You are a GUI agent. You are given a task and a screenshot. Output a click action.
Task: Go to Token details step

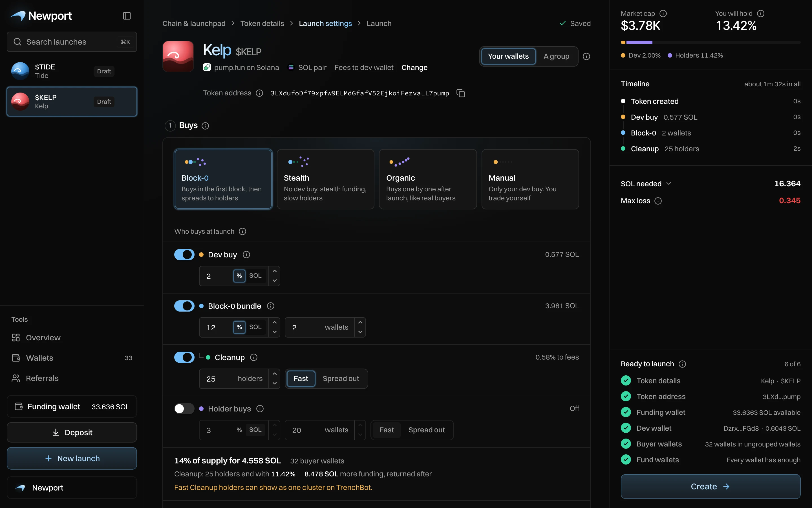tap(262, 23)
